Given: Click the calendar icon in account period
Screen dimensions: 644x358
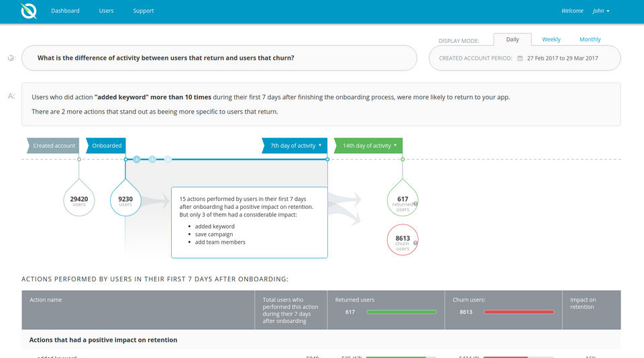Looking at the screenshot, I should tap(520, 58).
